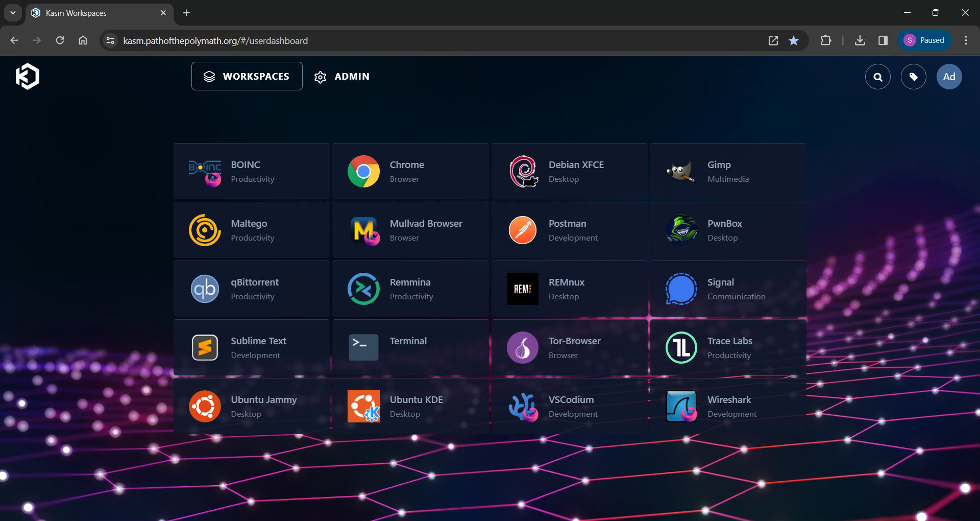The image size is (980, 521).
Task: Open the workspace search button
Action: (878, 77)
